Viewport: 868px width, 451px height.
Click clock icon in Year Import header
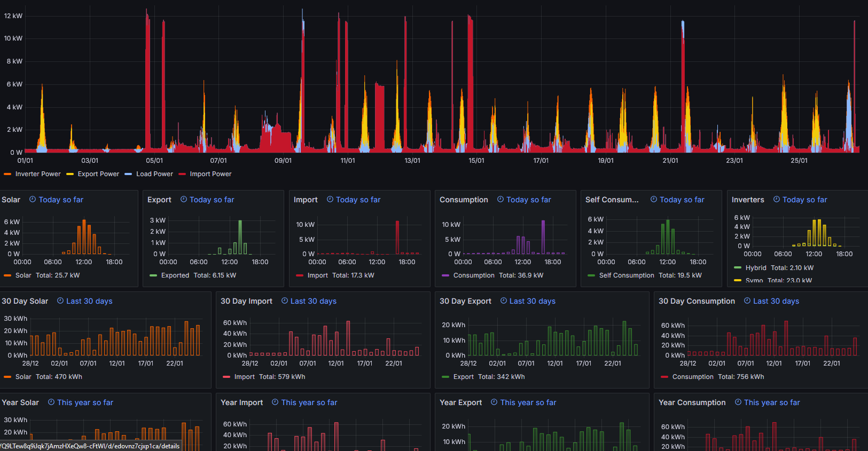(275, 402)
